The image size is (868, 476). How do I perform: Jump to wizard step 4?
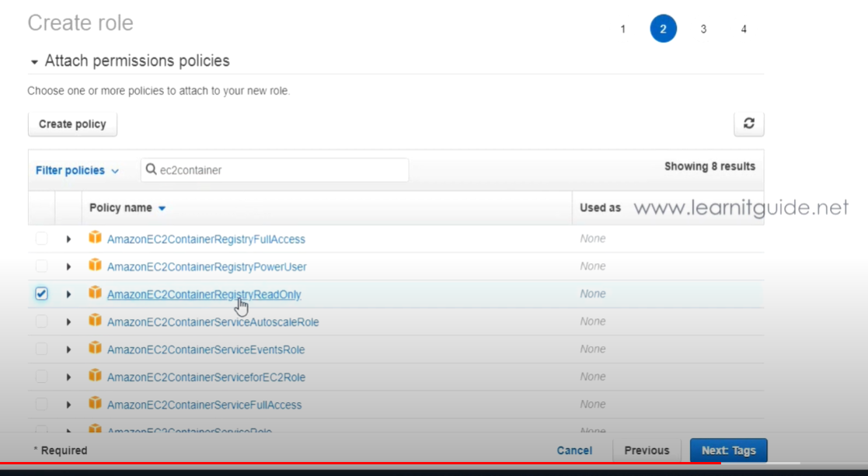pyautogui.click(x=744, y=29)
